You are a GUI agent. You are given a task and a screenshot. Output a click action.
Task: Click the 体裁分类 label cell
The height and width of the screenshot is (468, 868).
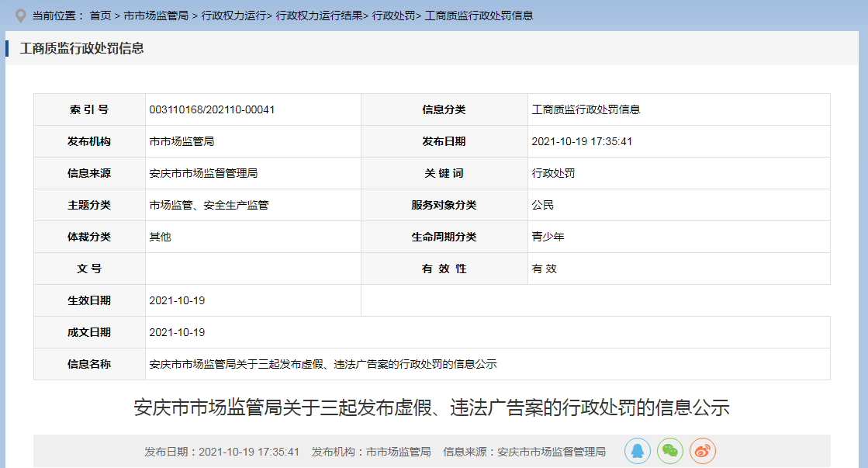click(90, 237)
